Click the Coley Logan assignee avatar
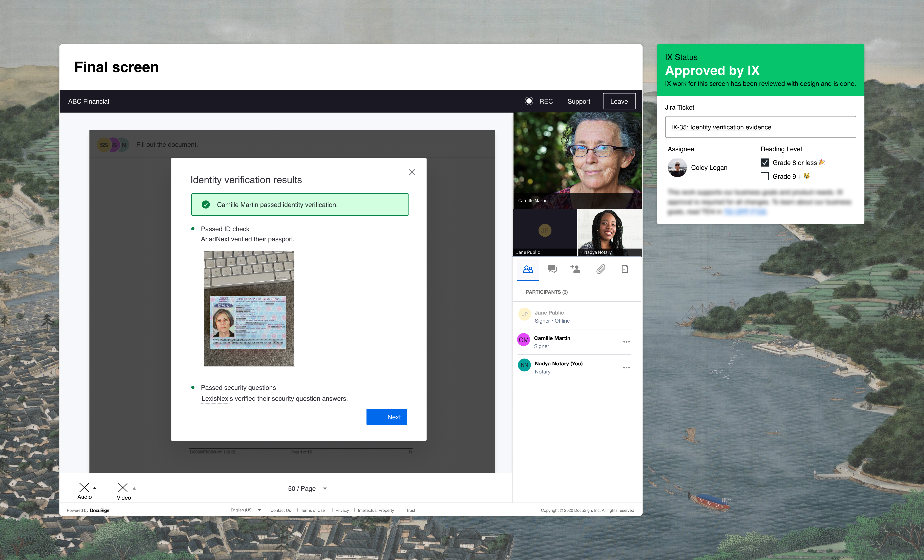Image resolution: width=924 pixels, height=560 pixels. pyautogui.click(x=677, y=168)
